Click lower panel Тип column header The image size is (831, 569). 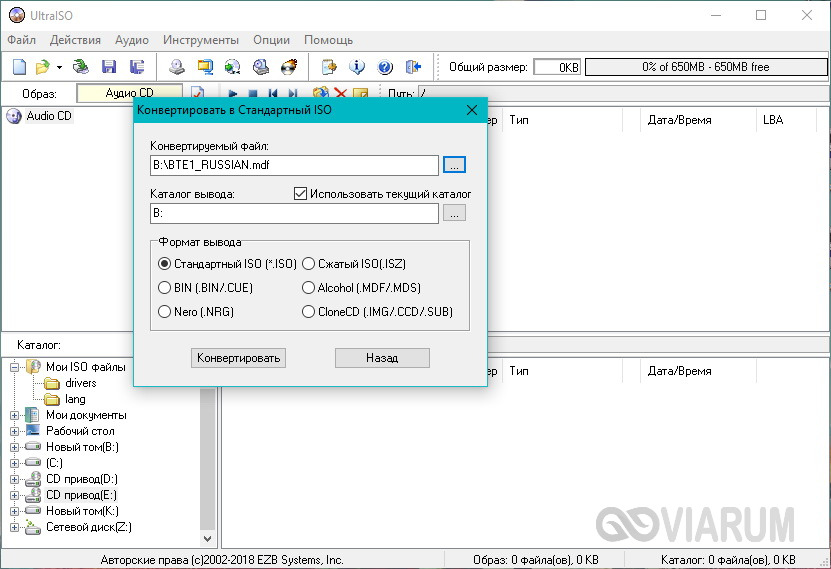[x=563, y=371]
